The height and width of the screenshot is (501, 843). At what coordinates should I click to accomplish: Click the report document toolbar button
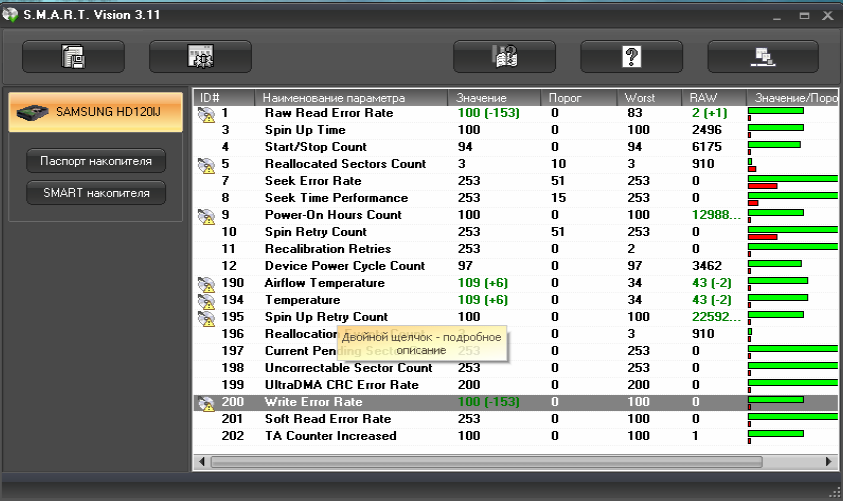click(73, 57)
